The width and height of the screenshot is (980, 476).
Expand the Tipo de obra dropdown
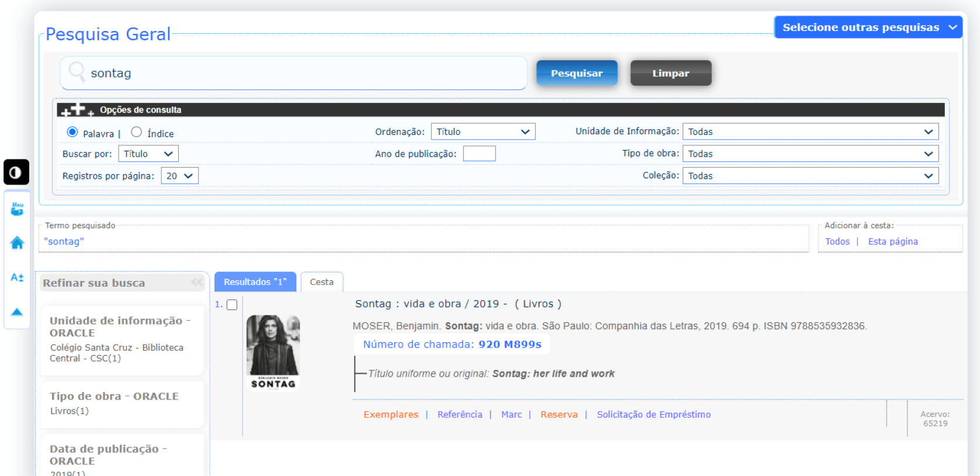pyautogui.click(x=810, y=154)
